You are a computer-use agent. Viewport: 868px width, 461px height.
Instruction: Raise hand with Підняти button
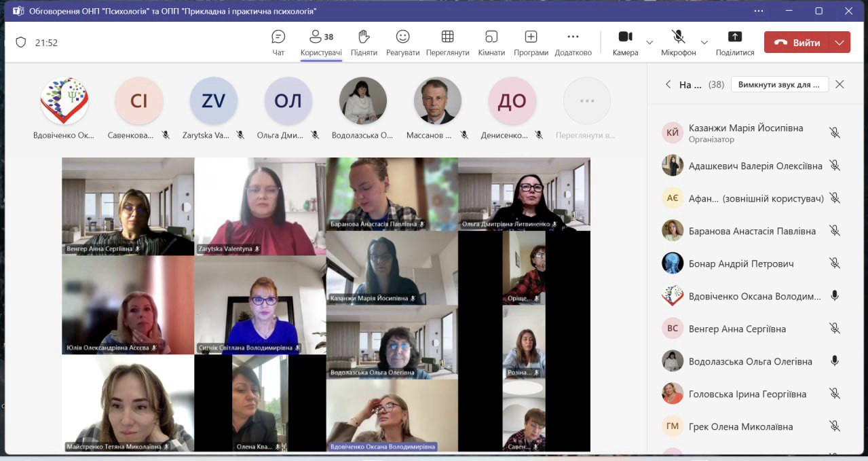click(364, 43)
